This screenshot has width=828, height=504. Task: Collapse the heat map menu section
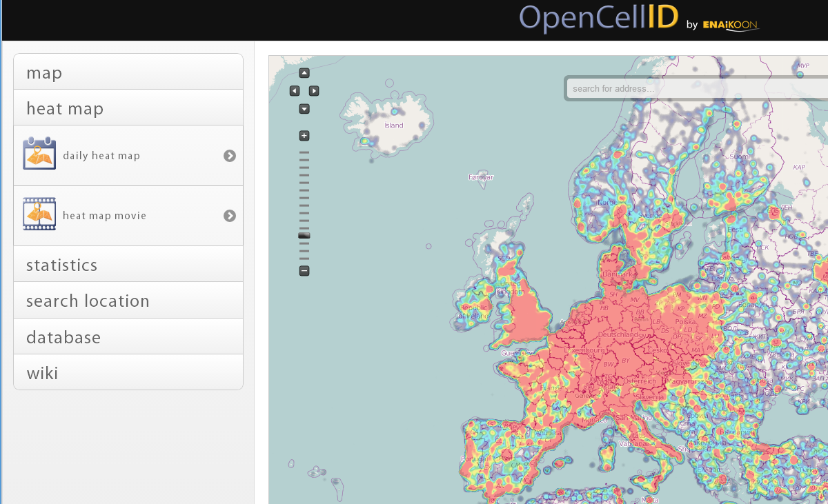128,108
